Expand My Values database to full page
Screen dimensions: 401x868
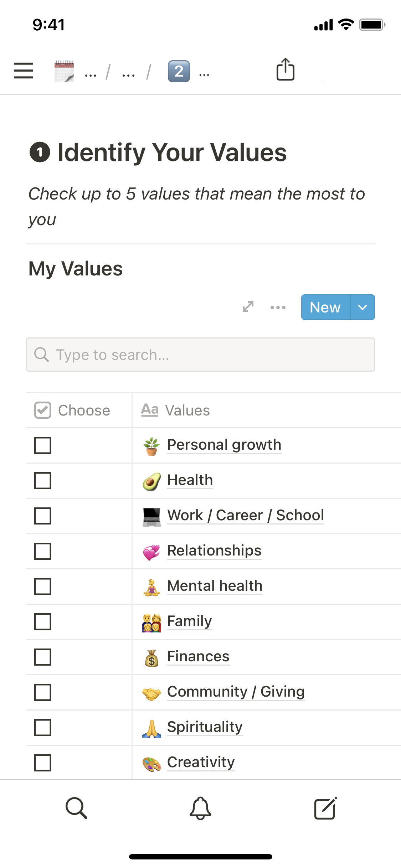[248, 307]
